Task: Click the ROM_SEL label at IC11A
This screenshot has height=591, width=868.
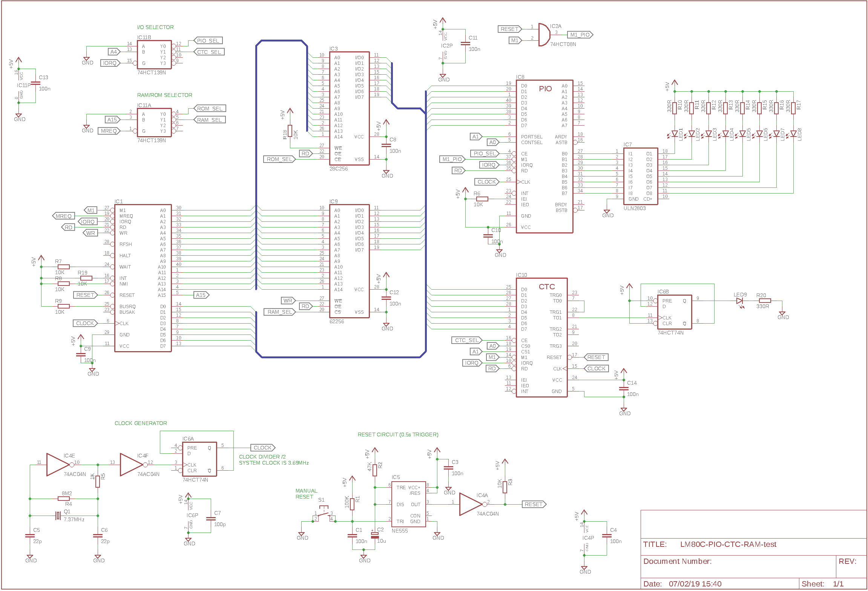Action: [210, 109]
